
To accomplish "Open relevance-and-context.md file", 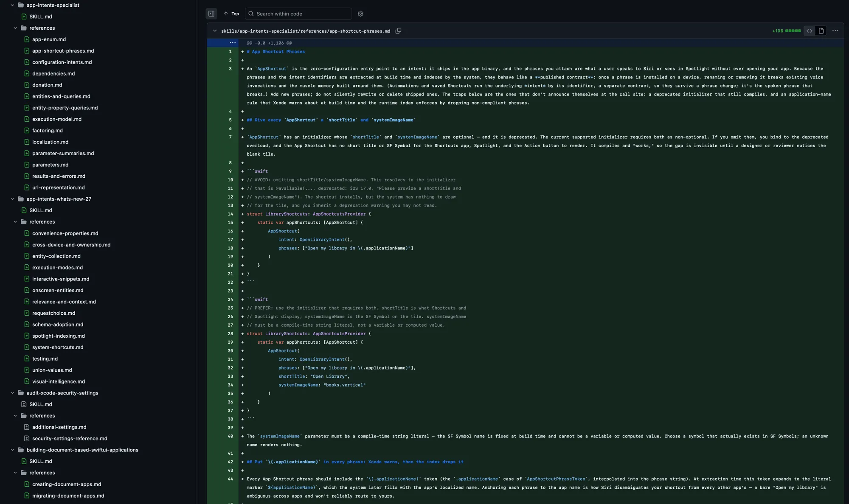I will 64,302.
